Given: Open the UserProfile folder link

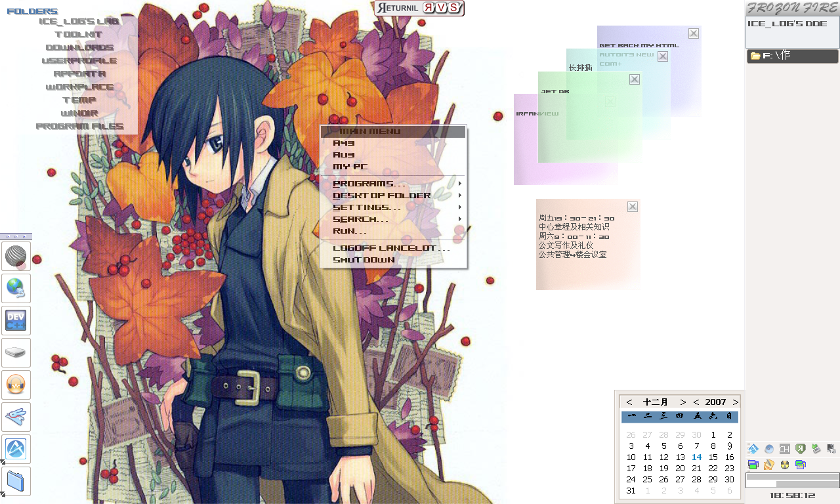Looking at the screenshot, I should coord(79,60).
